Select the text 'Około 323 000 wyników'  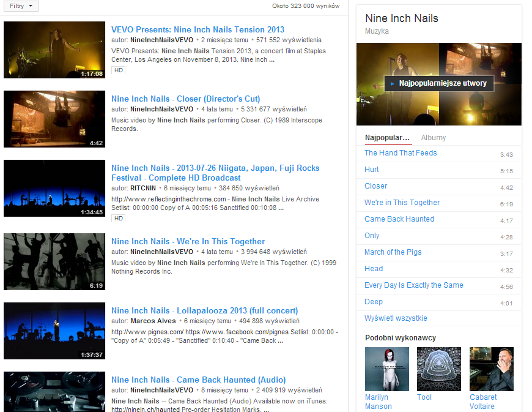coord(305,6)
